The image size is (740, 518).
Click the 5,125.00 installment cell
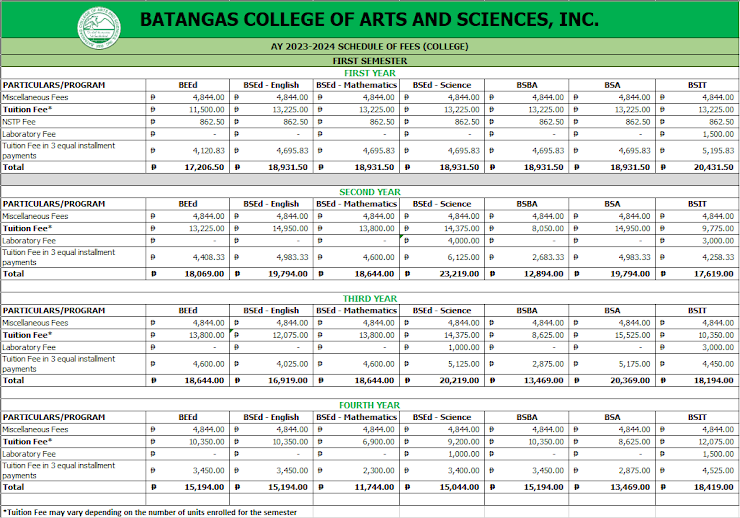[442, 364]
